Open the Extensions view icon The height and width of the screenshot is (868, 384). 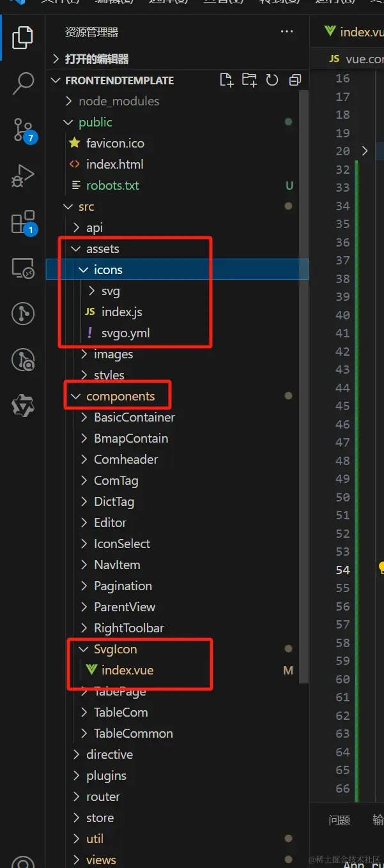(x=23, y=222)
